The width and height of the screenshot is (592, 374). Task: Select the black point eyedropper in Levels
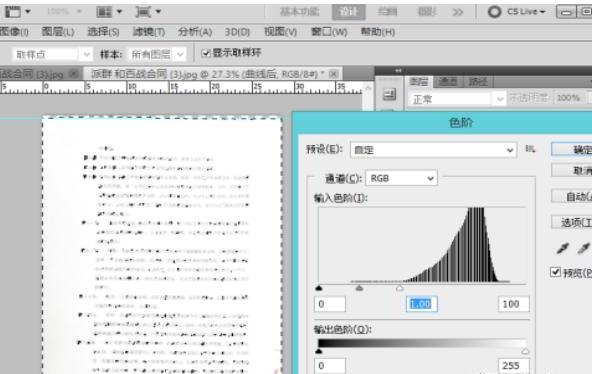coord(562,248)
